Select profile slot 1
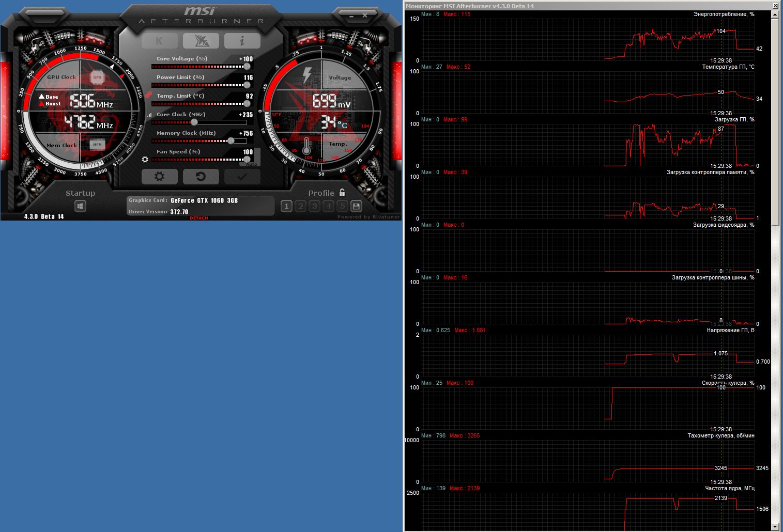This screenshot has width=783, height=532. 287,206
